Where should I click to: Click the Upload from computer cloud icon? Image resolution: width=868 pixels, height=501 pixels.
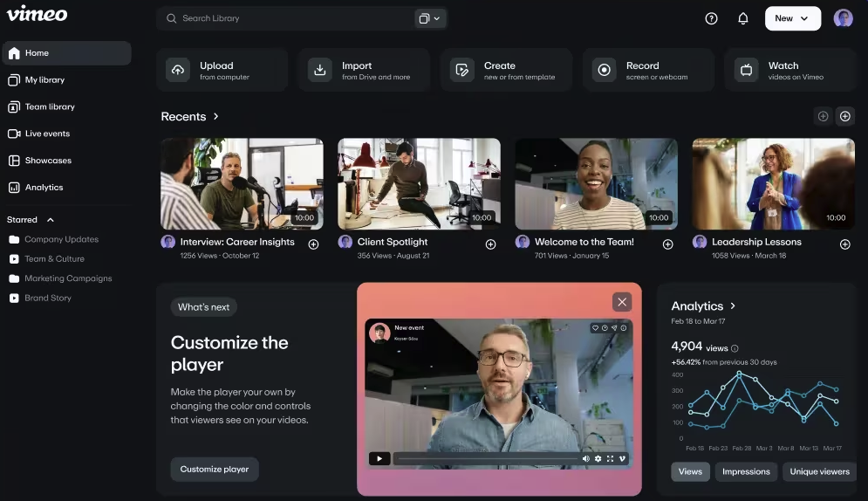point(178,71)
